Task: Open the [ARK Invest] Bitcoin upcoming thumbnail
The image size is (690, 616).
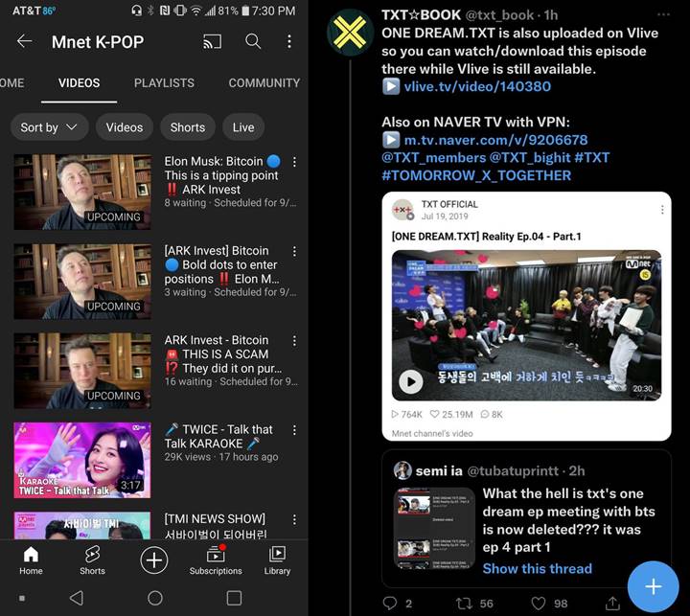Action: (82, 281)
